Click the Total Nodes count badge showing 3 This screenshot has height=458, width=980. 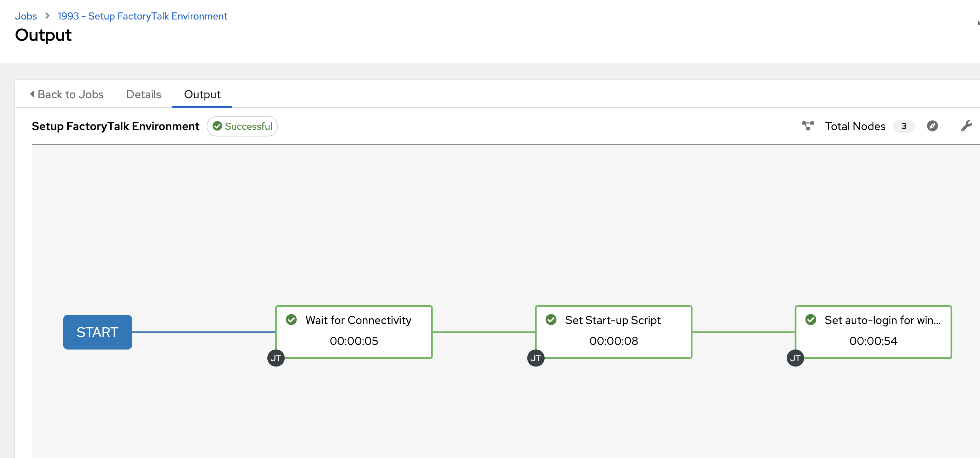(x=904, y=126)
